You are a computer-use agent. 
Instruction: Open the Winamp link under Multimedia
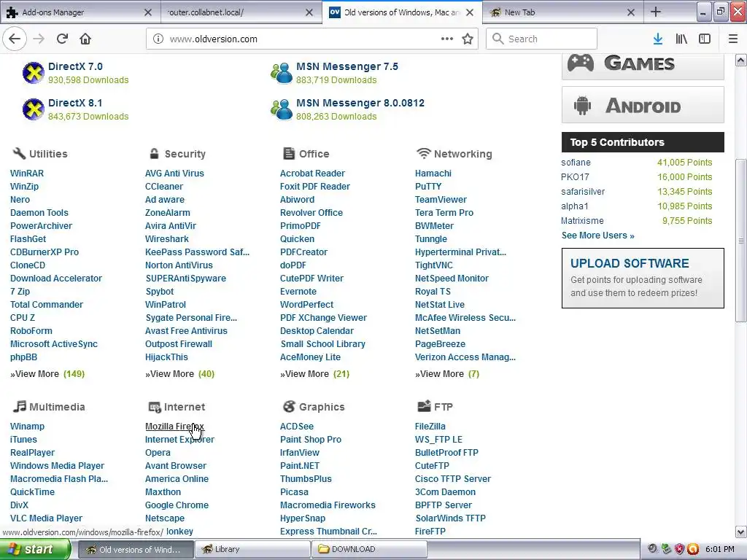pos(27,426)
